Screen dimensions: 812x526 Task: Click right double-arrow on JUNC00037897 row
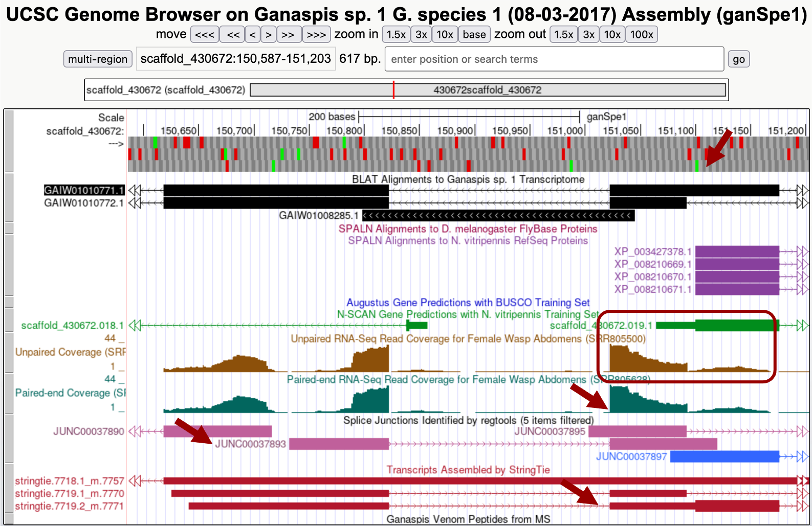(x=802, y=456)
